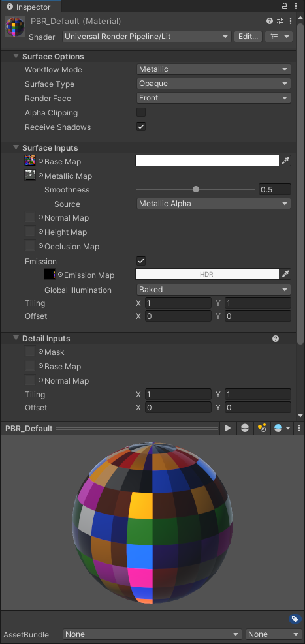
Task: Click Emission Map color eyedropper
Action: click(x=285, y=274)
